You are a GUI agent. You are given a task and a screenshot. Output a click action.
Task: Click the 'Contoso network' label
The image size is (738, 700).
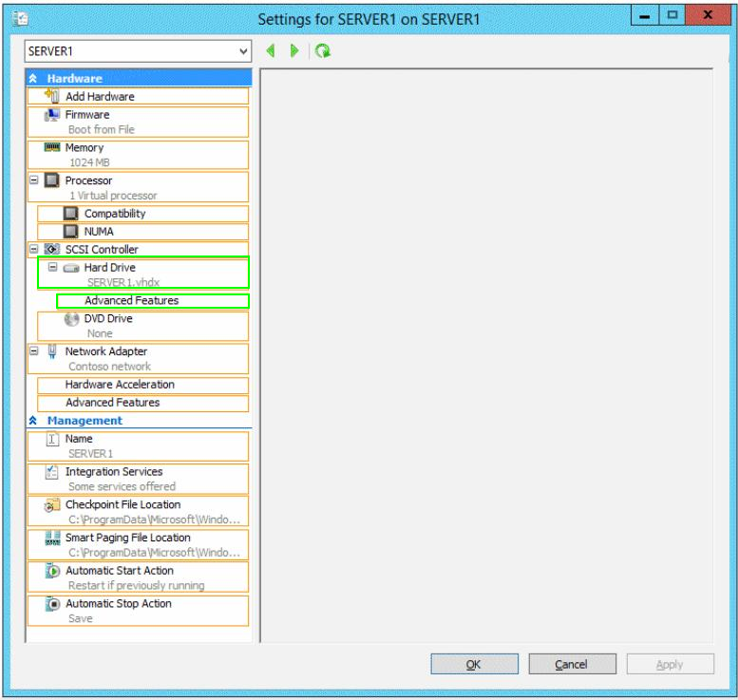coord(109,367)
